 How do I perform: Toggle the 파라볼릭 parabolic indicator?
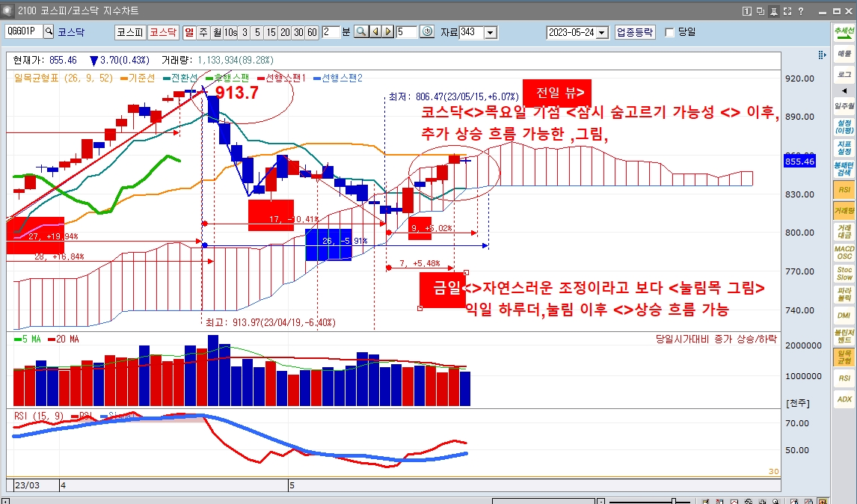coord(844,294)
